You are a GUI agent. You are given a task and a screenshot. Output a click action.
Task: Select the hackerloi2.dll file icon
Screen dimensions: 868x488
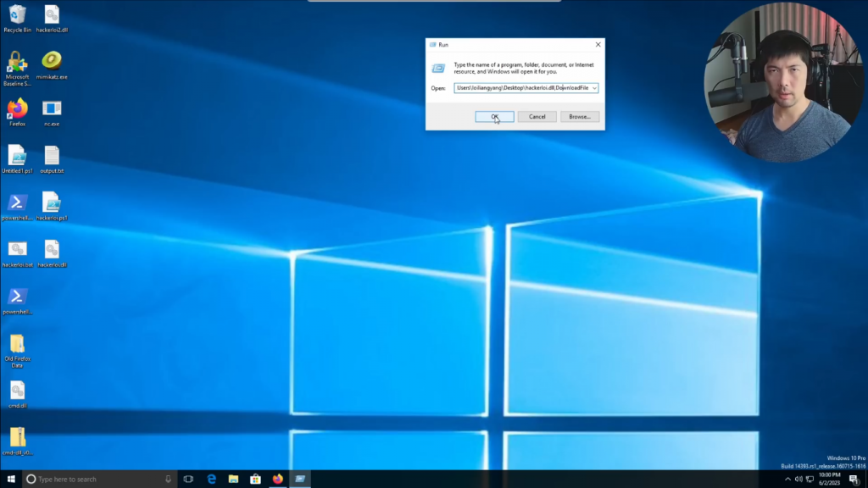click(x=52, y=15)
